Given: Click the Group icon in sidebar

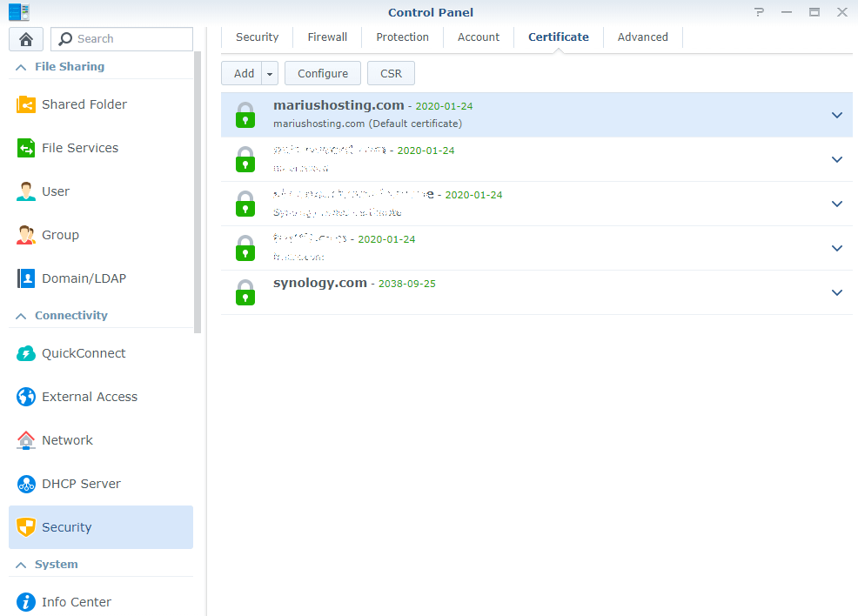Looking at the screenshot, I should [x=26, y=235].
